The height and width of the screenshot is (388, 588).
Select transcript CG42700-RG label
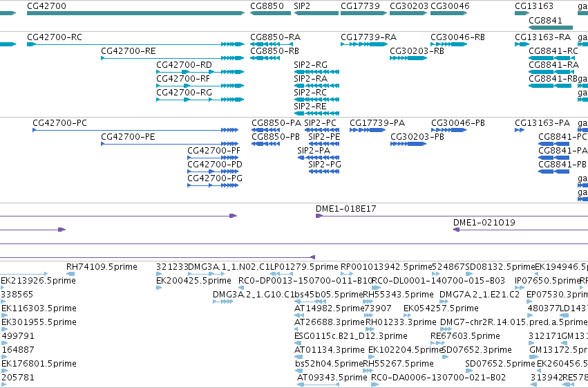point(184,93)
